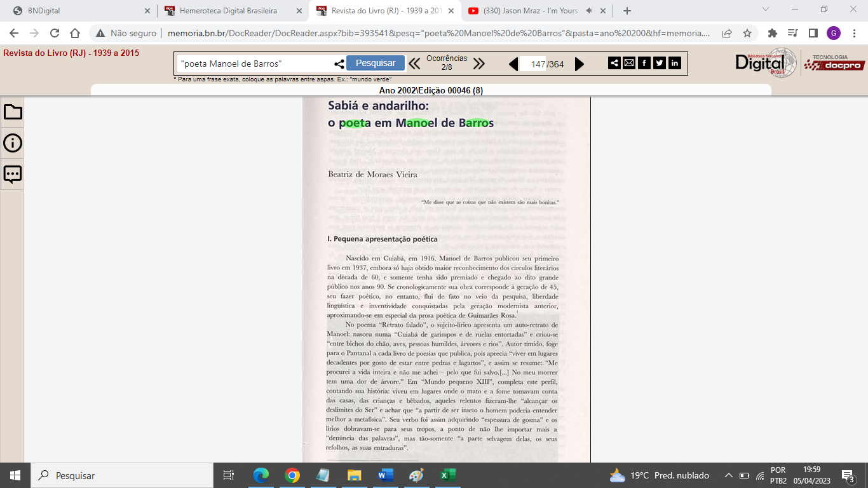Open the comments chat bubble icon
The image size is (868, 488).
pos(13,174)
